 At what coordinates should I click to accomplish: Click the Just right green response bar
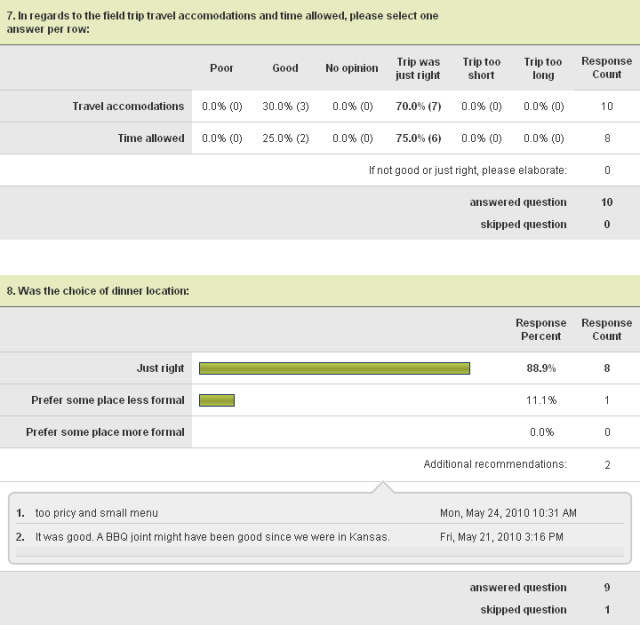point(334,369)
